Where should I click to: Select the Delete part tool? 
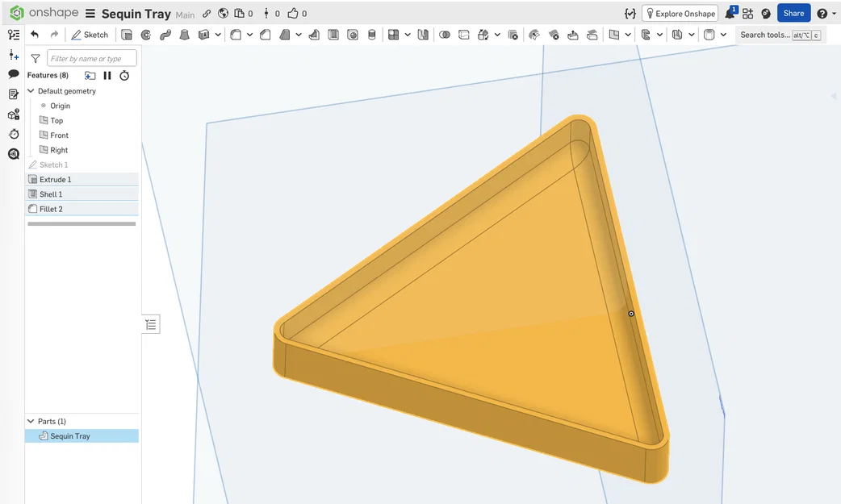513,35
